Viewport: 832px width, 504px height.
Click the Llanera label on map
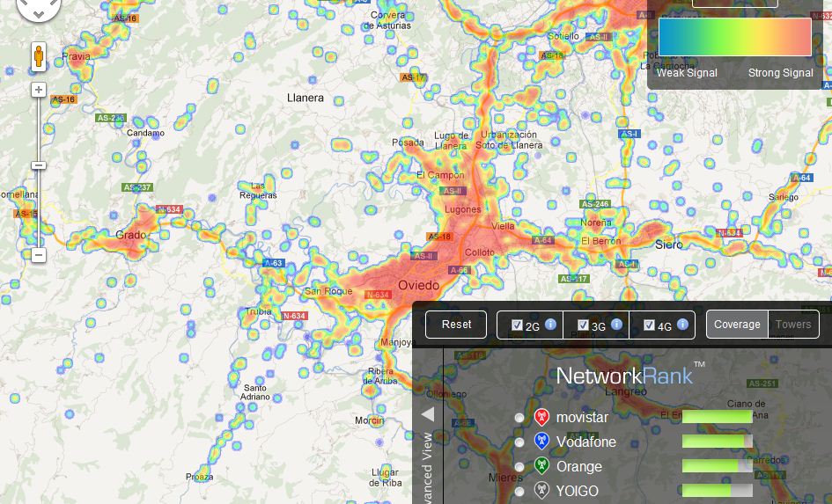click(306, 98)
